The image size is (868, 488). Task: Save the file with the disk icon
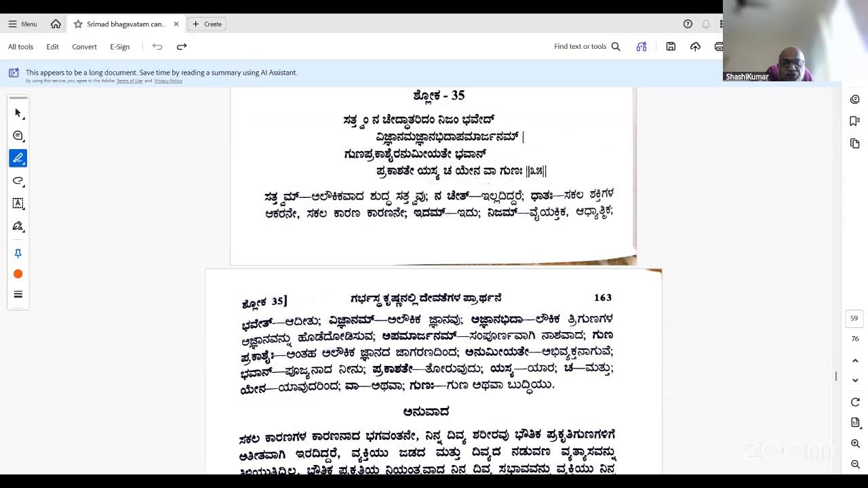point(671,47)
